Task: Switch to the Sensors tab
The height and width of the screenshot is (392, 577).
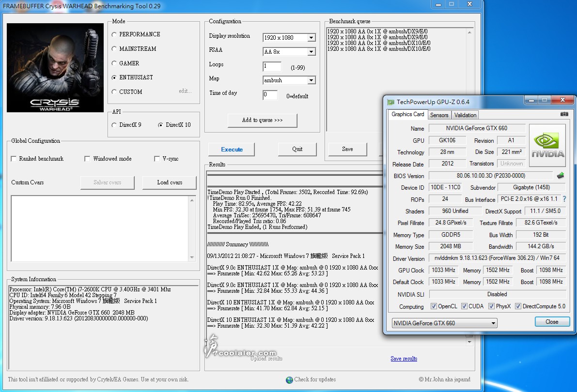Action: click(x=439, y=115)
